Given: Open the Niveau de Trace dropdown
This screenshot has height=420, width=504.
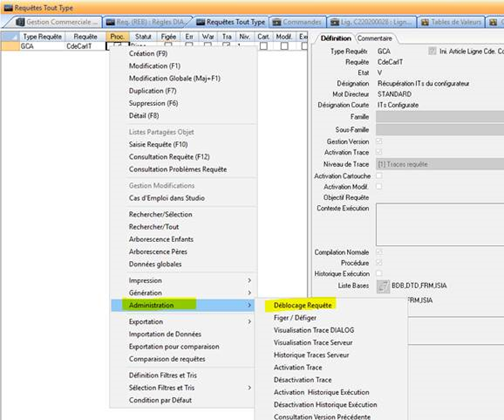Looking at the screenshot, I should (x=440, y=164).
